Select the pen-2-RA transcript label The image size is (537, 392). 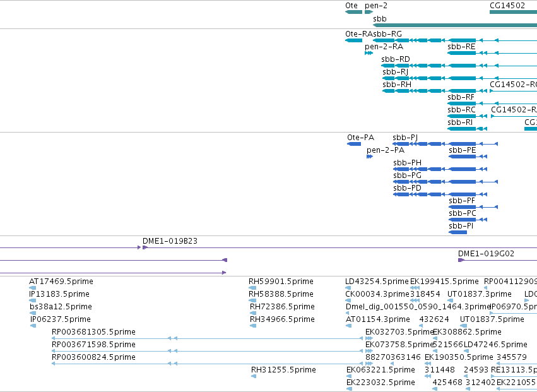coord(384,47)
